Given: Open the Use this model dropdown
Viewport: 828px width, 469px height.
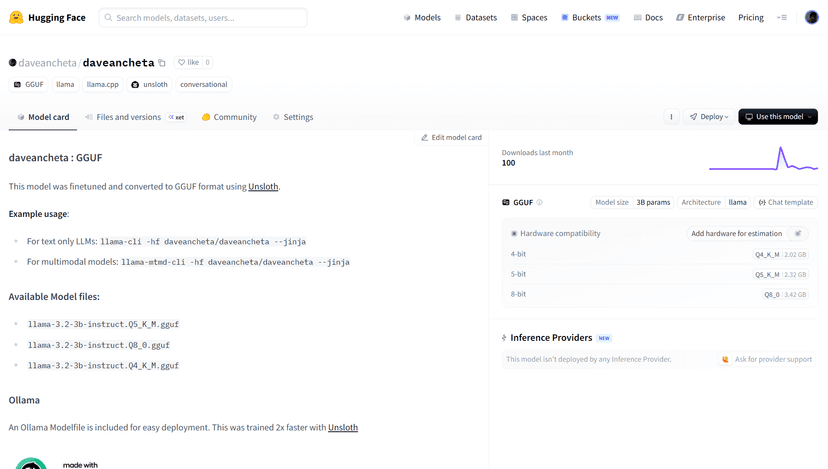Looking at the screenshot, I should (x=778, y=117).
